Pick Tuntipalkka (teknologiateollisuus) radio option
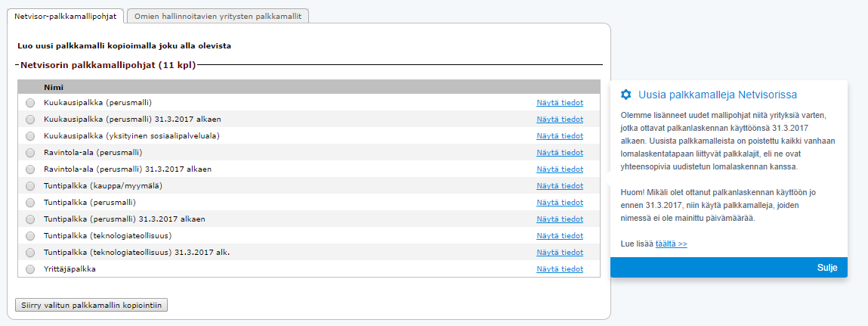Screen dimensions: 868x326 click(x=30, y=236)
